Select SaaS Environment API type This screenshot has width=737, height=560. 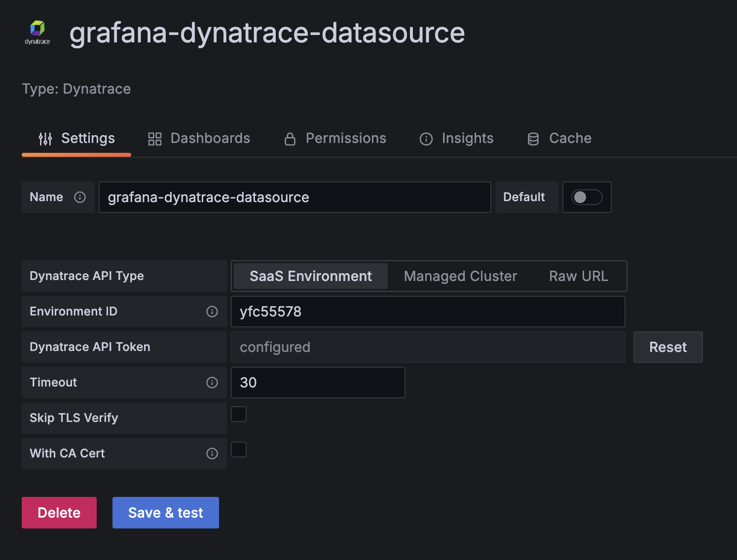click(310, 276)
